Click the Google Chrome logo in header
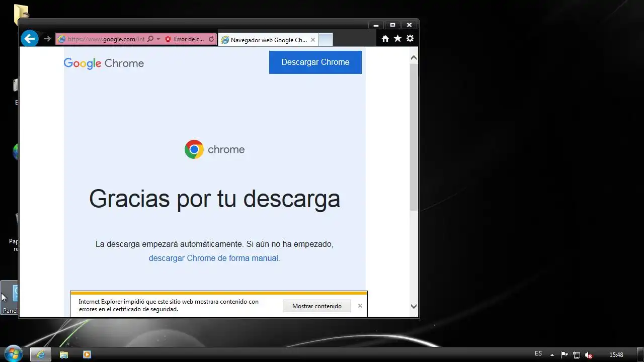Image resolution: width=644 pixels, height=362 pixels. coord(104,63)
